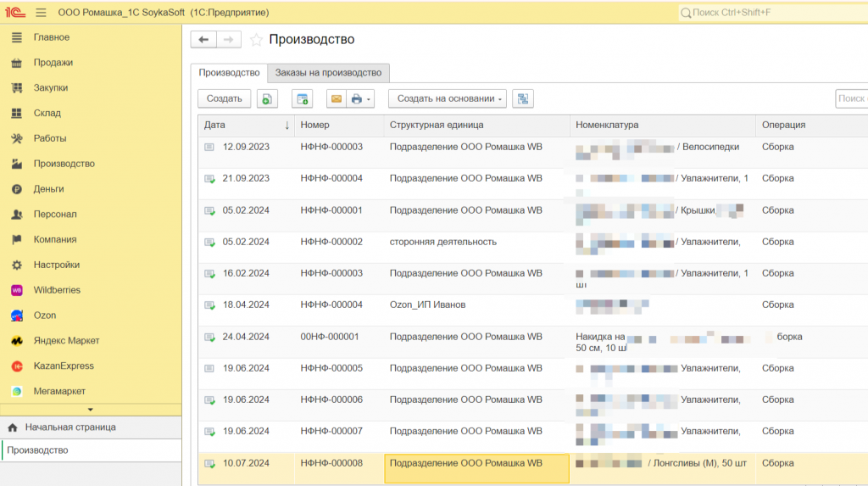The width and height of the screenshot is (868, 486).
Task: Click the calendar-based create icon
Action: tap(302, 99)
